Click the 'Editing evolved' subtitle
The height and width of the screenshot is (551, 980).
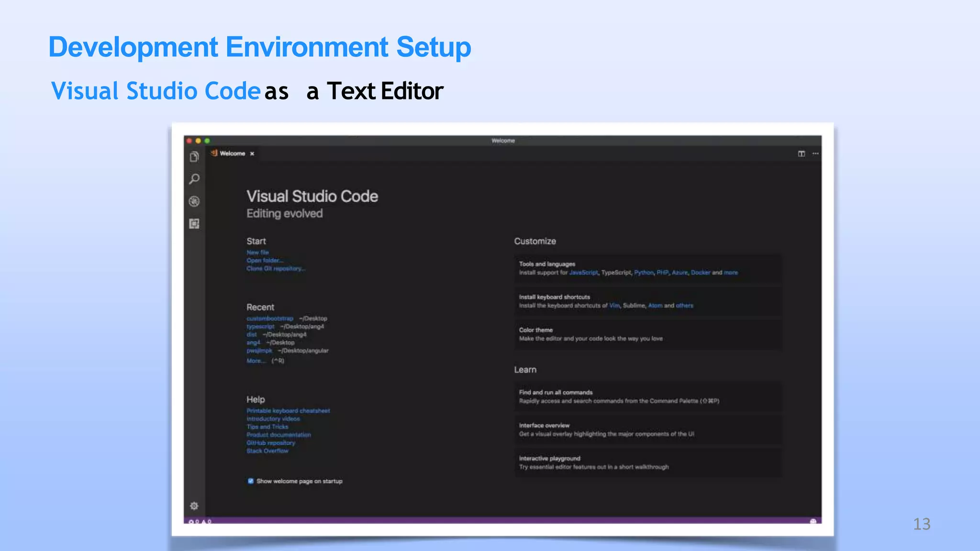click(x=285, y=214)
